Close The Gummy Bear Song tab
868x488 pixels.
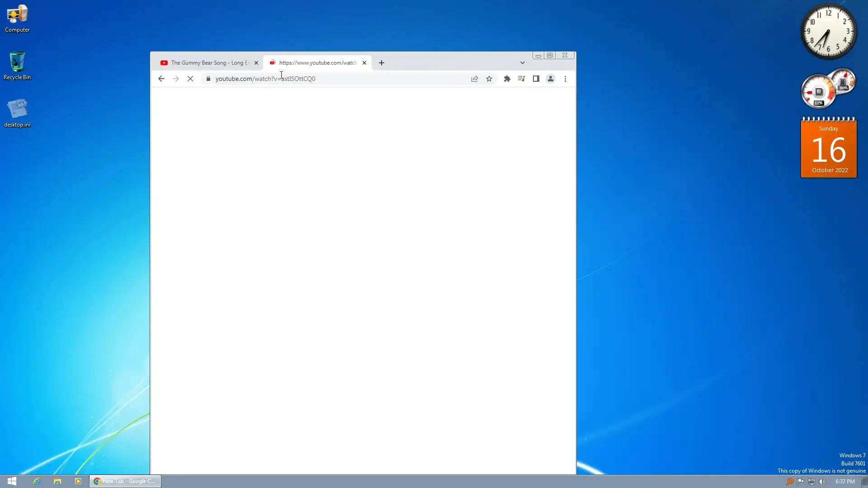coord(256,63)
